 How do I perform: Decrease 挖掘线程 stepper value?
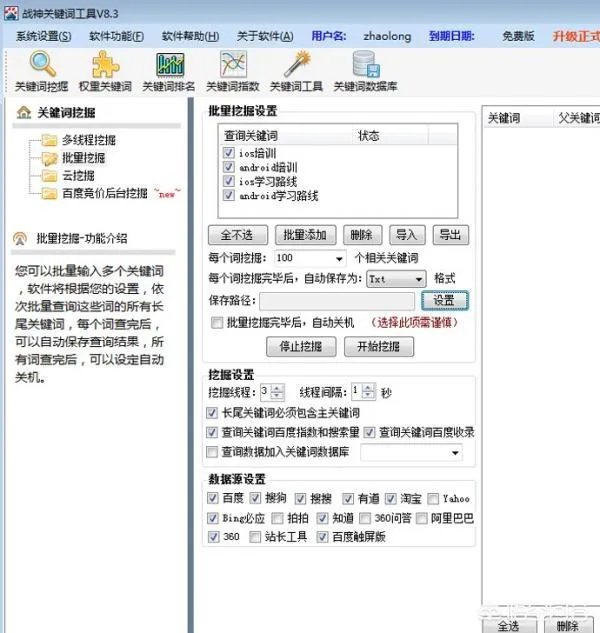pyautogui.click(x=277, y=396)
